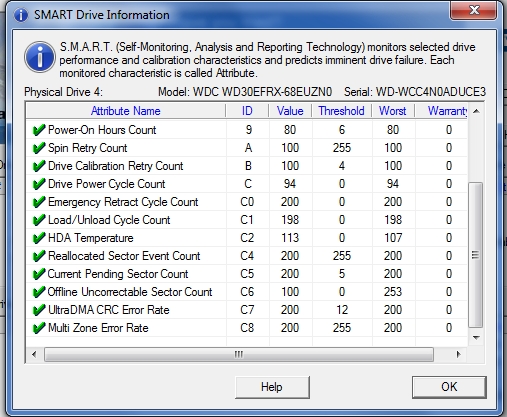Click the title bar info icon
Image resolution: width=507 pixels, height=417 pixels.
pos(21,15)
